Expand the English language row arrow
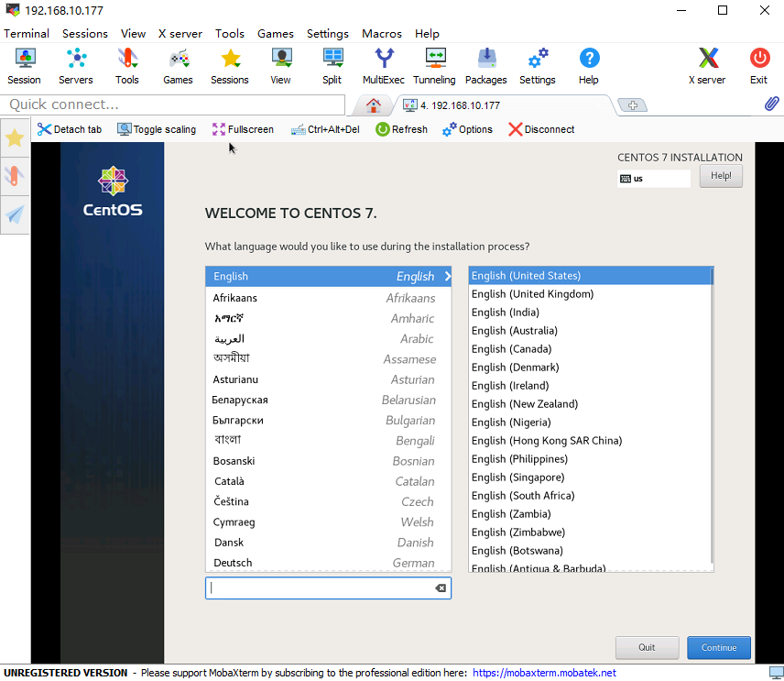 448,276
